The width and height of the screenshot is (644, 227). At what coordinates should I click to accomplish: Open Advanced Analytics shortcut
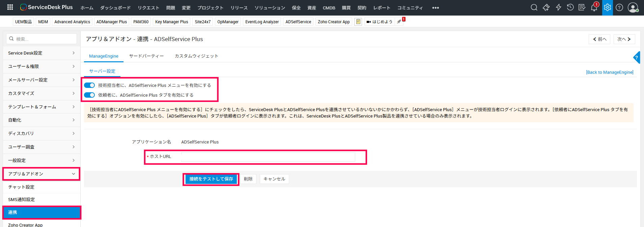pyautogui.click(x=72, y=22)
